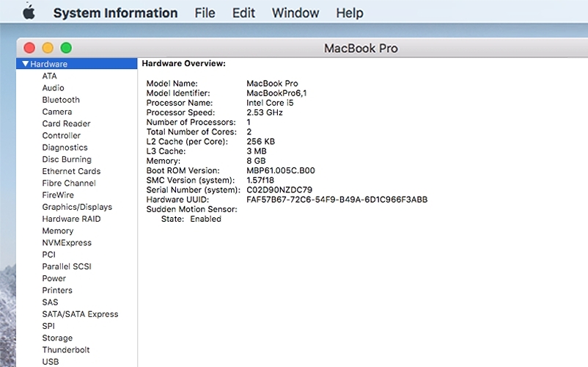Click the MacBook Pro window title
The image size is (588, 367).
point(361,48)
